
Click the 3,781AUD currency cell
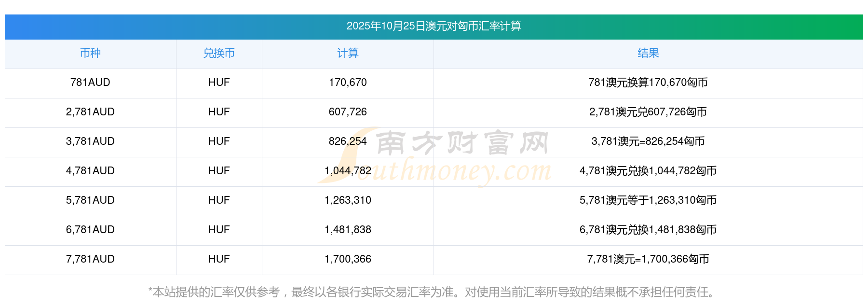90,141
